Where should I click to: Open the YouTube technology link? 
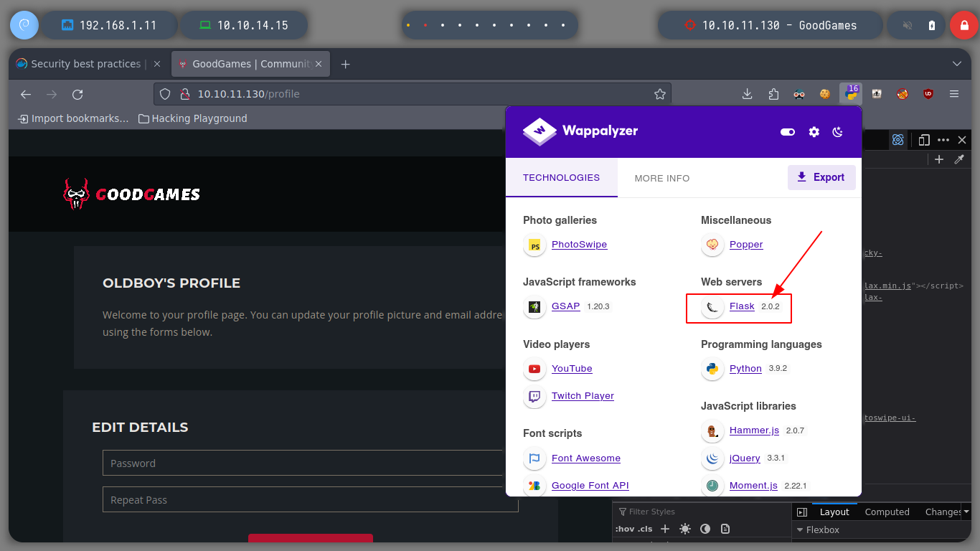pyautogui.click(x=572, y=368)
